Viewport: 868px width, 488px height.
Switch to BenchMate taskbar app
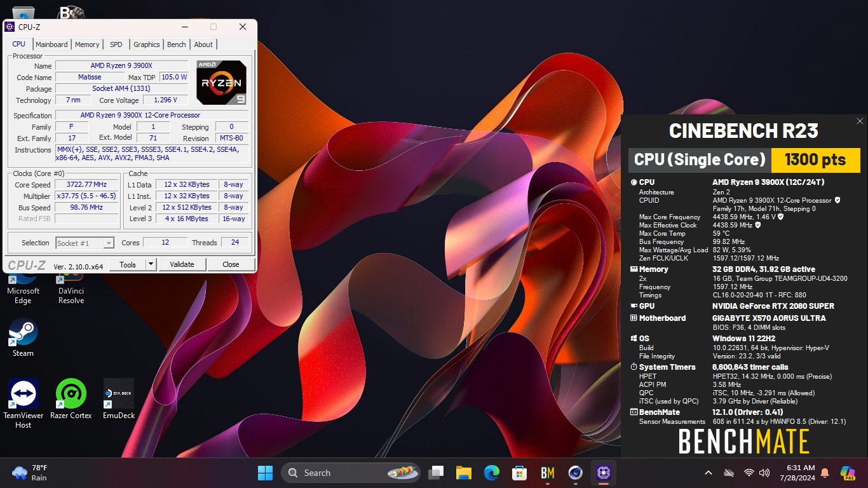[548, 473]
